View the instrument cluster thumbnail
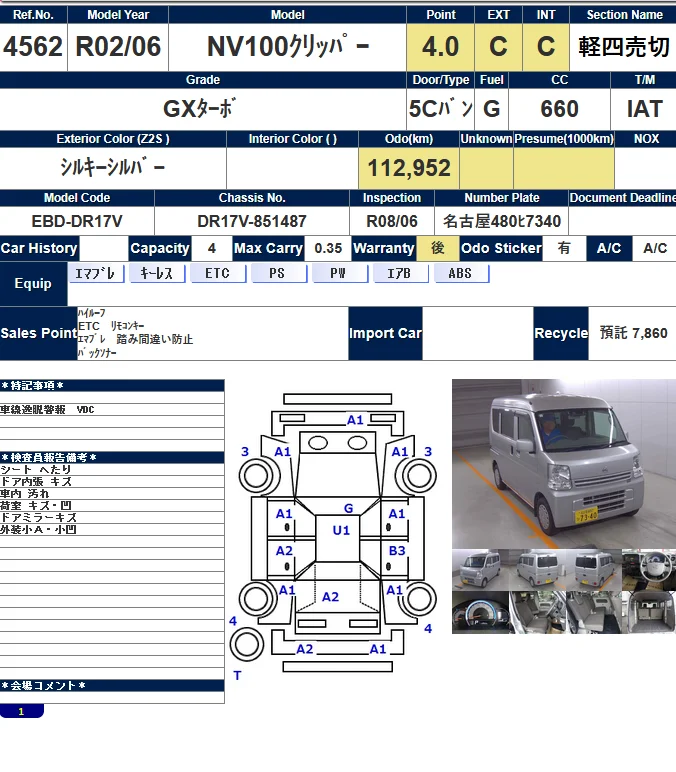This screenshot has width=676, height=772. (x=479, y=612)
